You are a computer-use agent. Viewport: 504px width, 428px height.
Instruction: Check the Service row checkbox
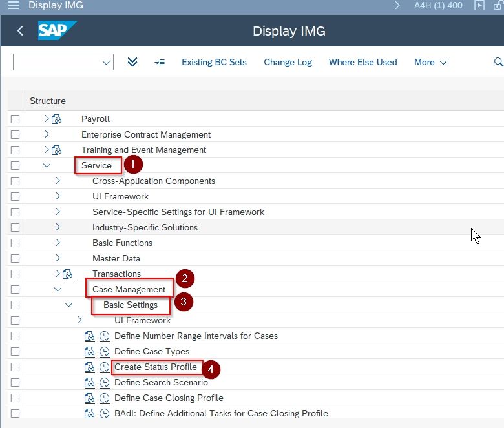point(15,166)
